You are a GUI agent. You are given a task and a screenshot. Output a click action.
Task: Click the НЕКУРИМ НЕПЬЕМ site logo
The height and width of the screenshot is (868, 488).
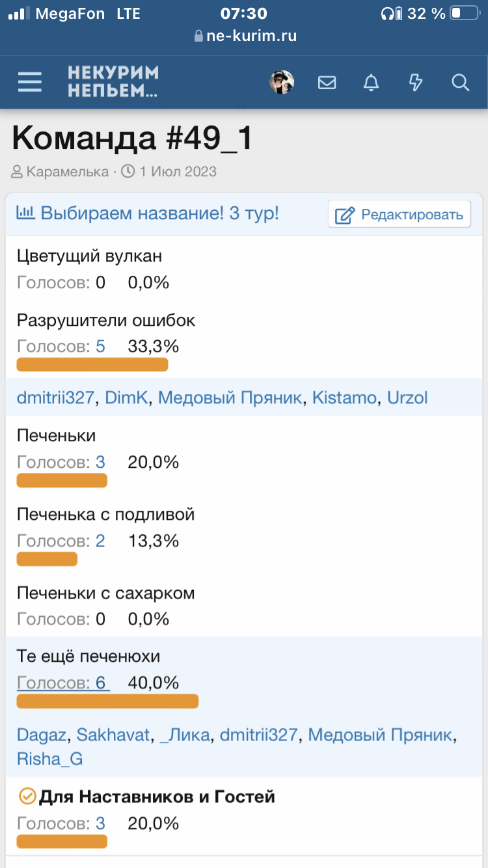pyautogui.click(x=113, y=83)
